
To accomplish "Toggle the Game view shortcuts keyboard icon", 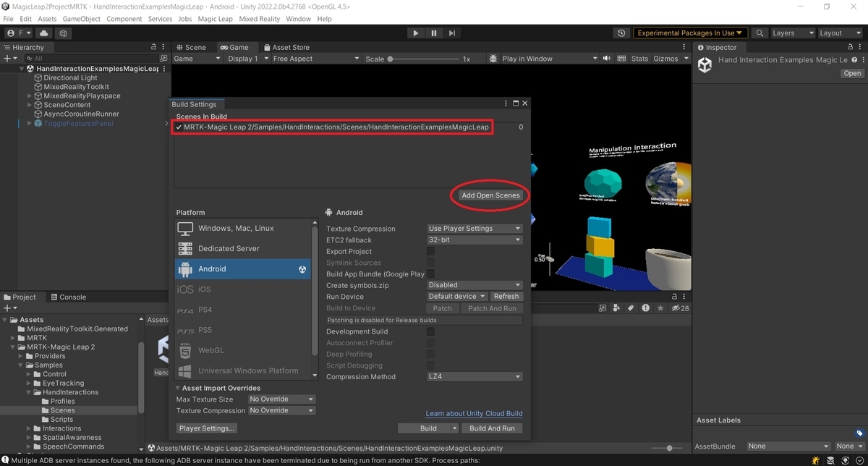I will pos(623,59).
